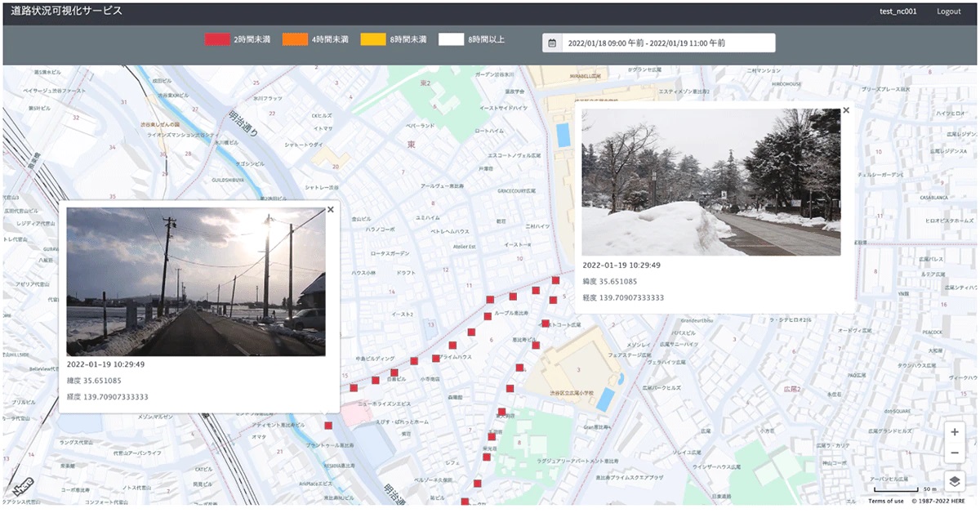Image resolution: width=980 pixels, height=513 pixels.
Task: Open the map layers chooser icon
Action: [x=955, y=482]
